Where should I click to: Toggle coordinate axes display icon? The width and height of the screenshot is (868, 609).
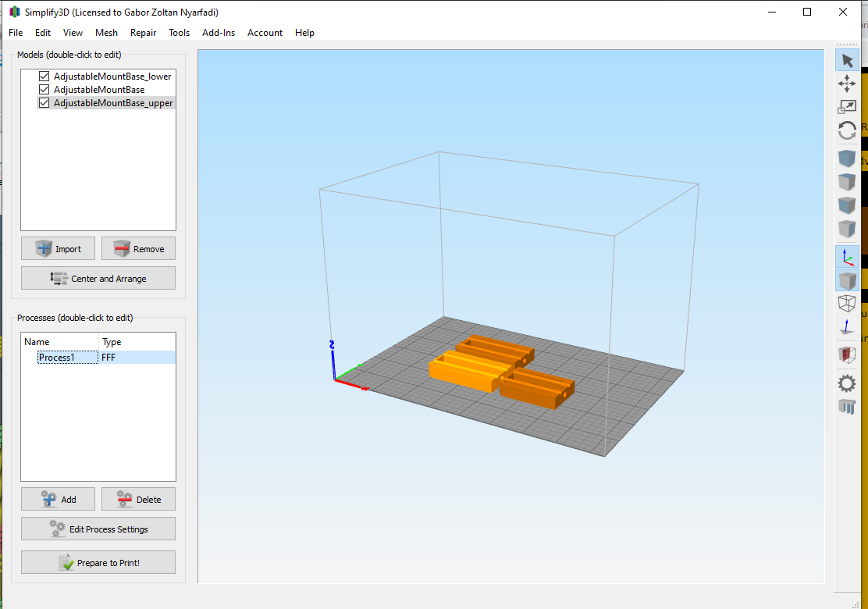click(x=847, y=257)
